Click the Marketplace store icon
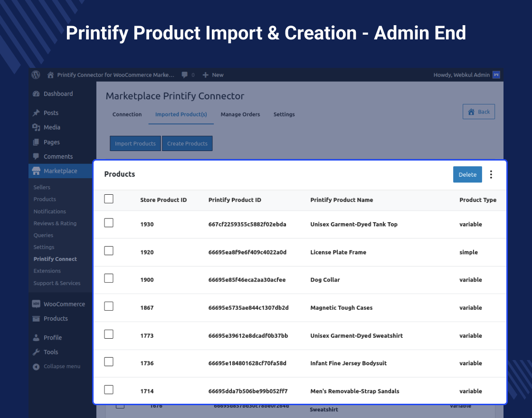The width and height of the screenshot is (532, 418). tap(36, 171)
